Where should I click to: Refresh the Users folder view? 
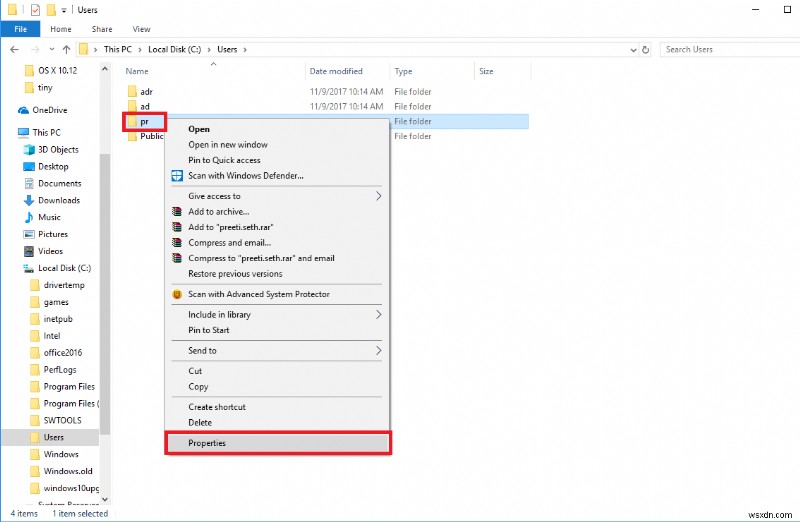coord(645,49)
